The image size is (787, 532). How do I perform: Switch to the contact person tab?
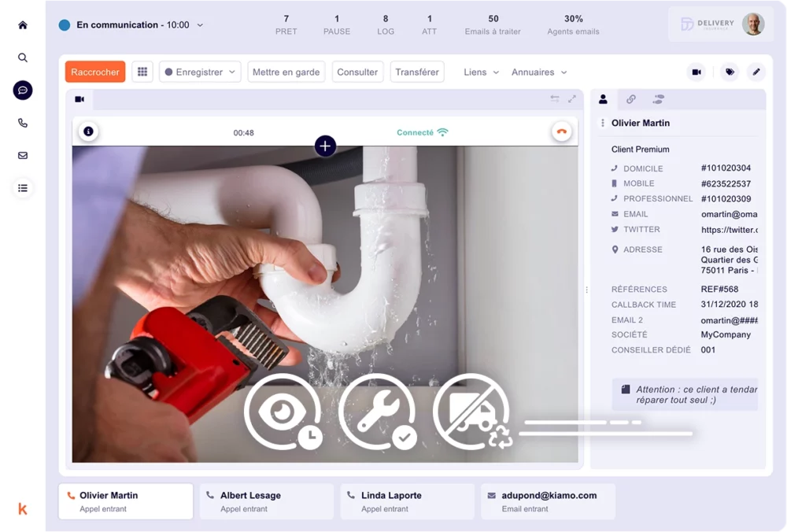pos(604,99)
